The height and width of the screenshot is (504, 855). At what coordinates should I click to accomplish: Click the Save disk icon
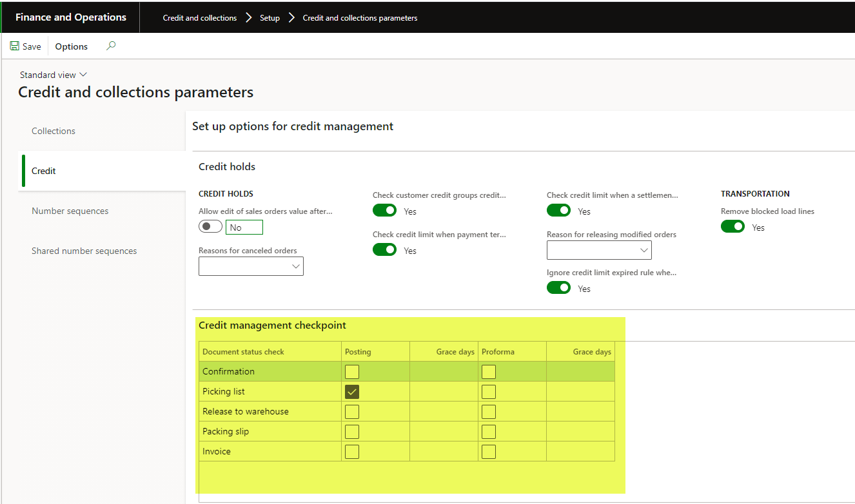click(x=15, y=46)
